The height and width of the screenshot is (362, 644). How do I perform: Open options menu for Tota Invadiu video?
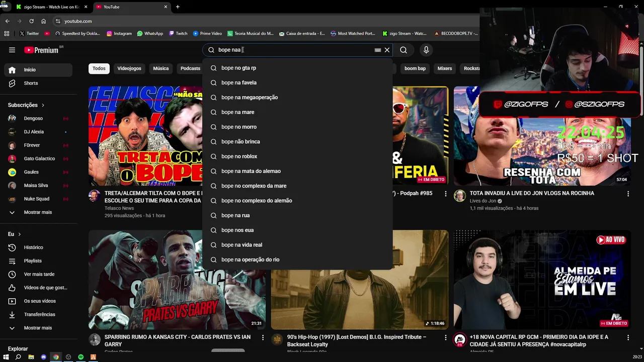coord(628,194)
